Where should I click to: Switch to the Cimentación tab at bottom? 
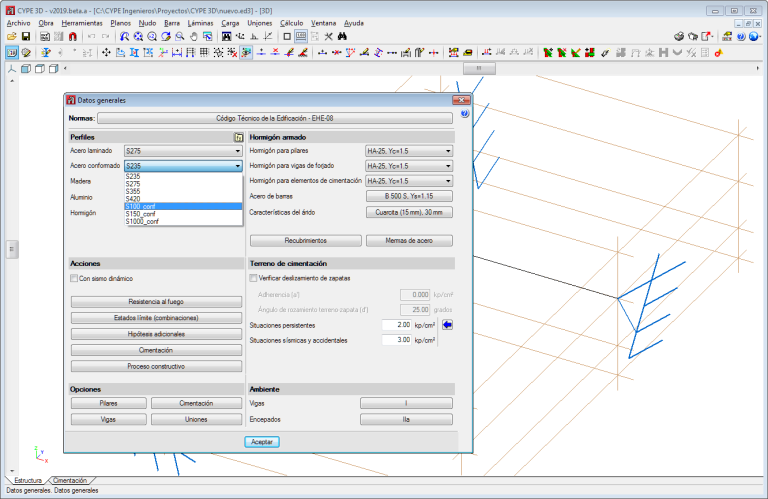(x=70, y=480)
